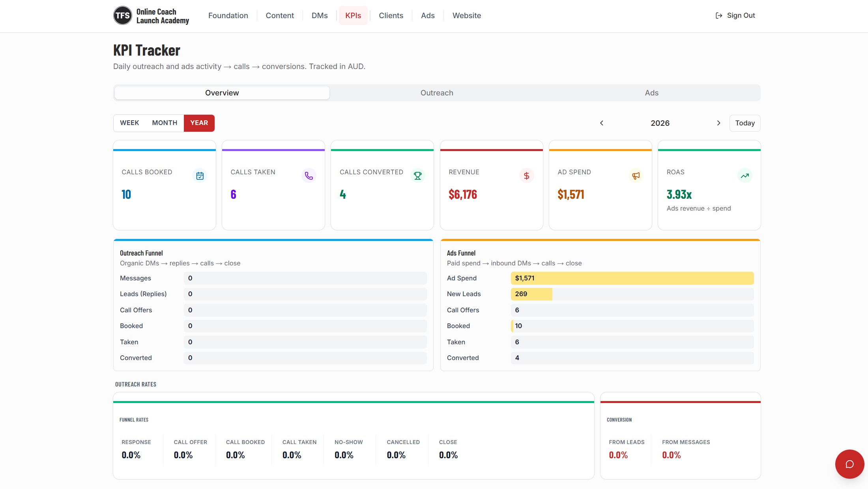Click the OUTREACH RATES section label
The width and height of the screenshot is (868, 489).
point(136,384)
